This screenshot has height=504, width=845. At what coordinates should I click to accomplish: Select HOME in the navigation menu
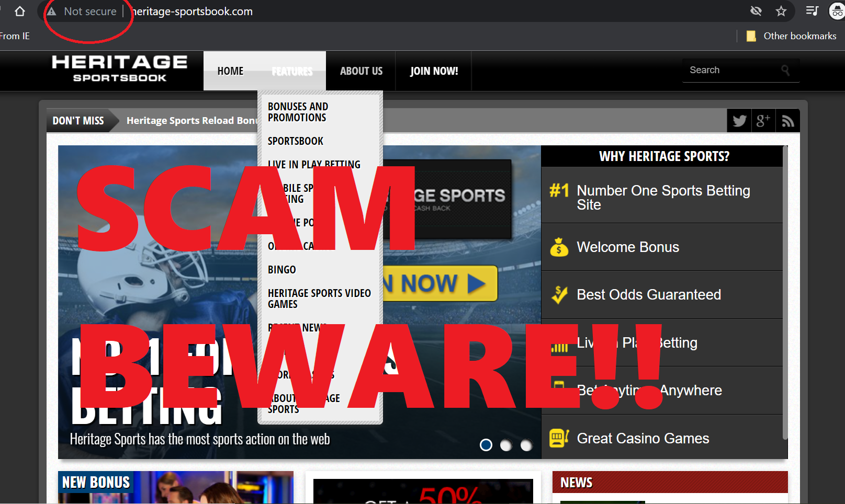point(230,71)
